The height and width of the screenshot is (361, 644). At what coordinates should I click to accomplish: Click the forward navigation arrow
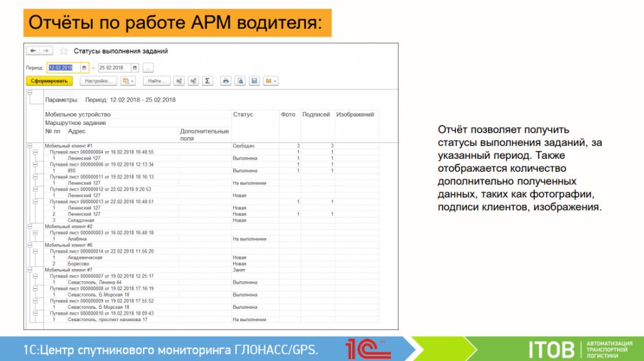tap(45, 51)
